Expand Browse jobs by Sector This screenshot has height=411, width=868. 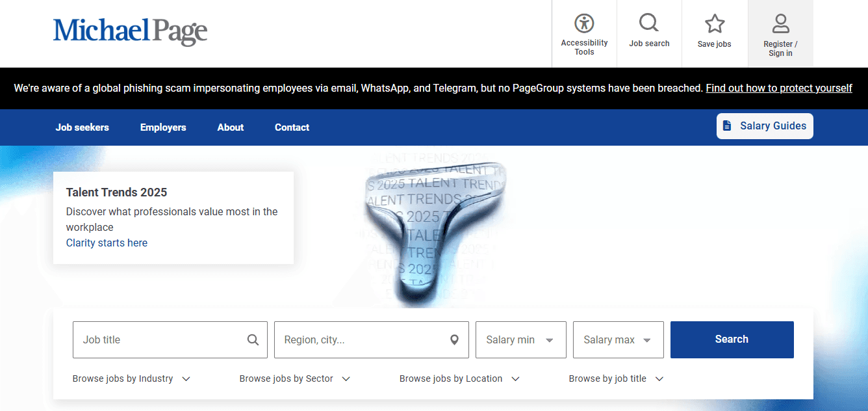coord(295,378)
